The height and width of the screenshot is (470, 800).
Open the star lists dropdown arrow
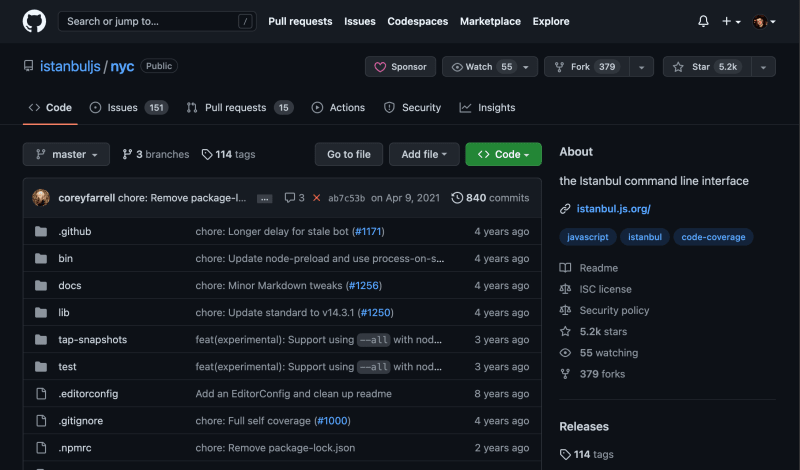pos(763,67)
